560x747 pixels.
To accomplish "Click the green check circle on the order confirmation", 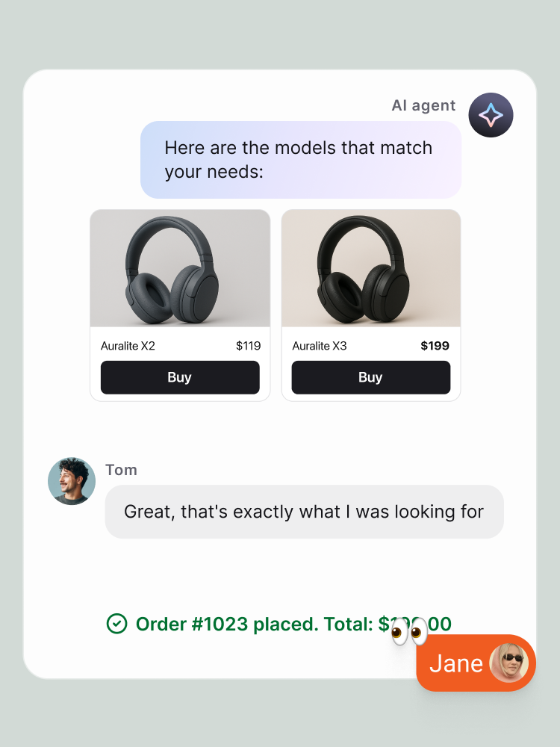I will pyautogui.click(x=118, y=624).
